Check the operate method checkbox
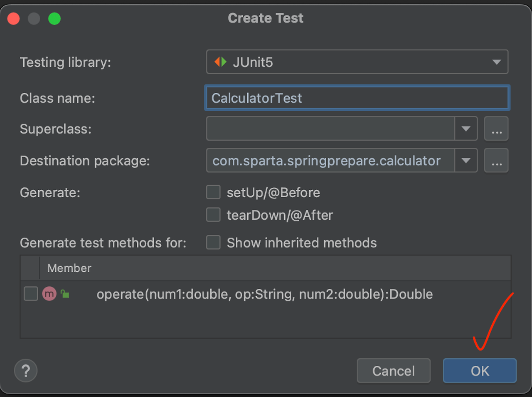Viewport: 532px width, 397px height. 31,294
